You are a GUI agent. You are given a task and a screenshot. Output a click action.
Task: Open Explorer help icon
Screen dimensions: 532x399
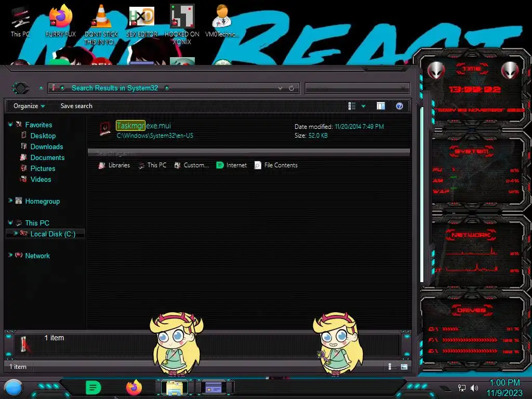[400, 106]
